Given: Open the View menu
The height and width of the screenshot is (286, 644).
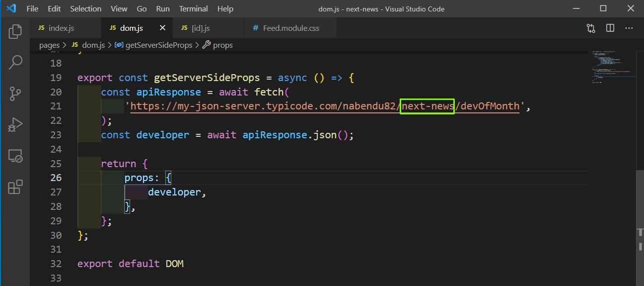Looking at the screenshot, I should [x=119, y=9].
